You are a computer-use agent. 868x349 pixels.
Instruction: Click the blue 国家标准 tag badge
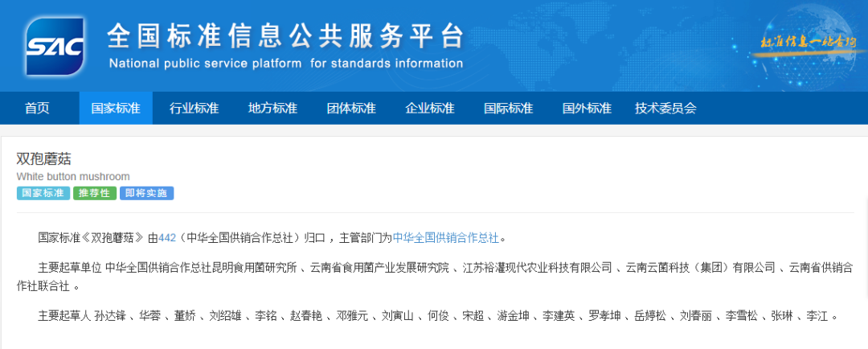pos(43,193)
